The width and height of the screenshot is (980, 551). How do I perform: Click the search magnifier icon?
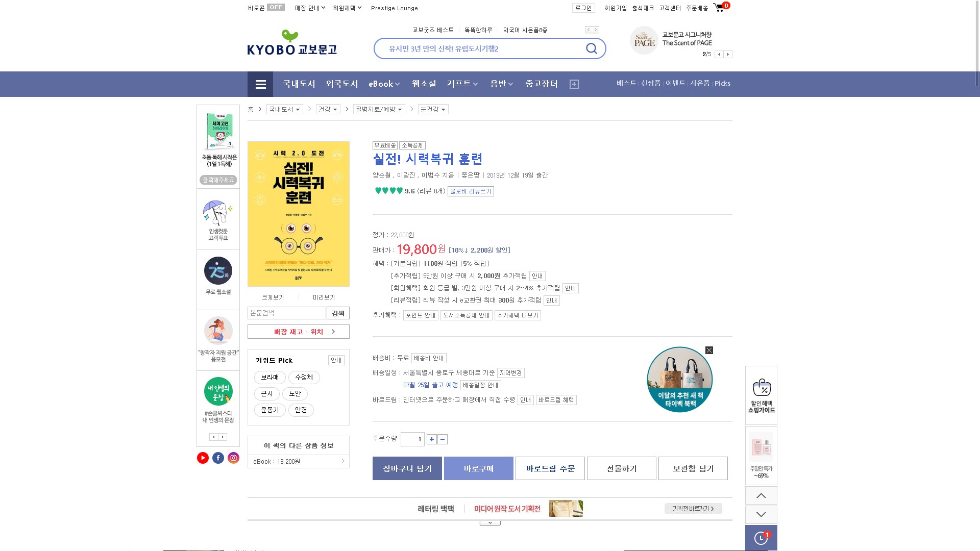pos(591,48)
